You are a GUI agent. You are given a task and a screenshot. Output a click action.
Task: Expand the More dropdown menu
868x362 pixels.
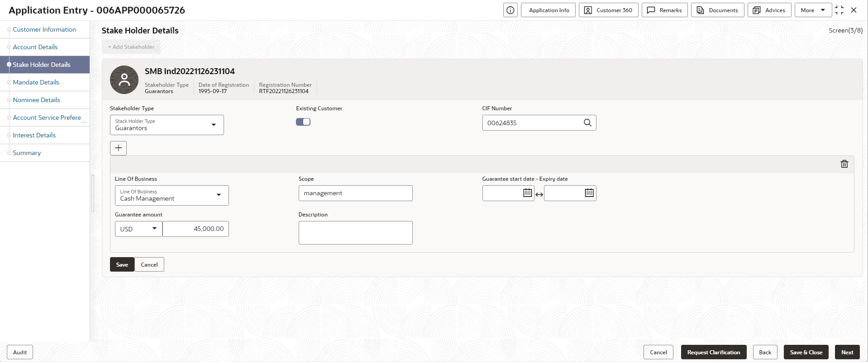(x=813, y=10)
